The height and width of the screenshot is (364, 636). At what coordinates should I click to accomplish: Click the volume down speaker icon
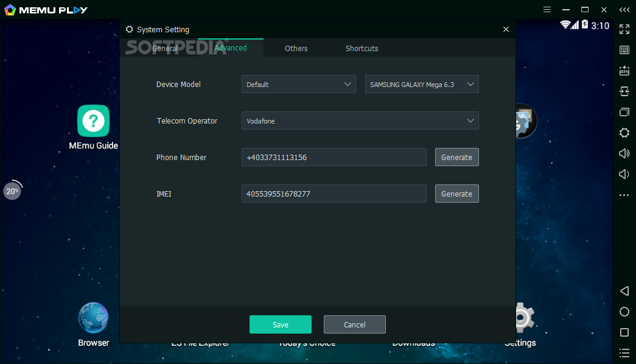(x=624, y=174)
